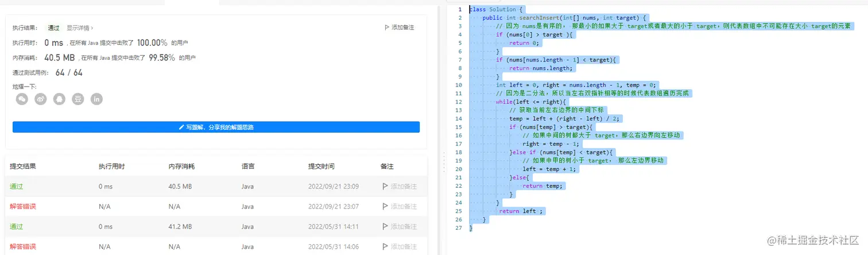Click the 提交结果 column header
The image size is (868, 255).
point(23,167)
